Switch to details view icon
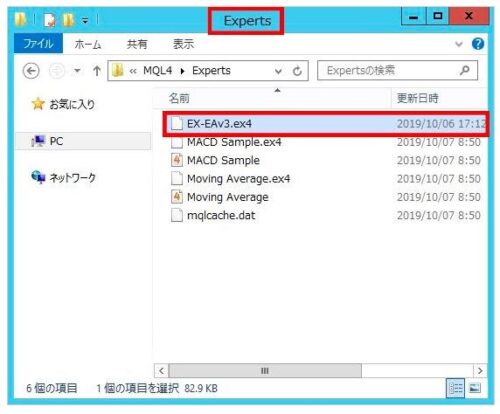Image resolution: width=500 pixels, height=414 pixels. click(x=455, y=388)
